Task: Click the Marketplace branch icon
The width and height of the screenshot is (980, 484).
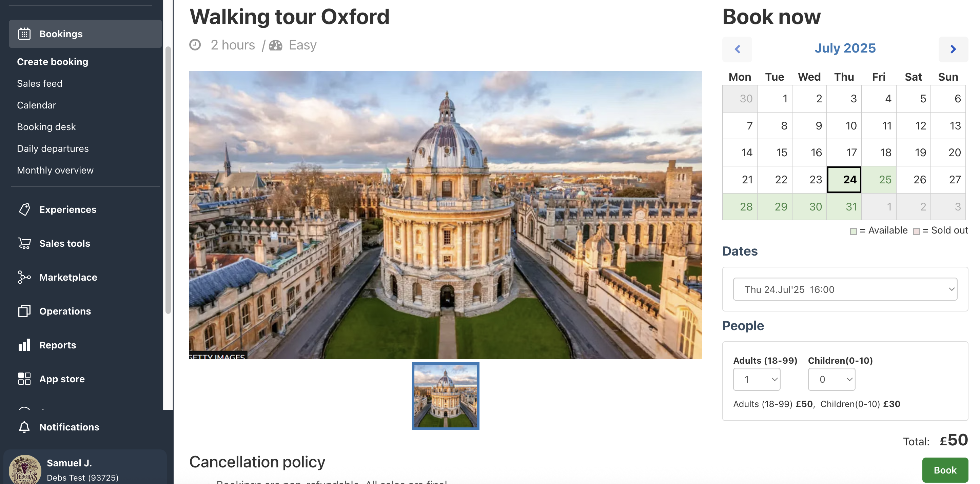Action: (24, 277)
